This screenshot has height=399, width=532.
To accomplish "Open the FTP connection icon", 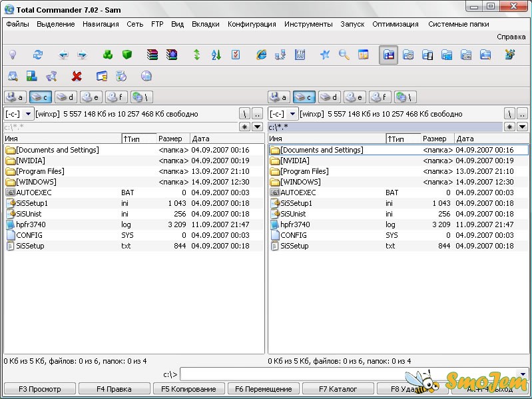I will pos(300,55).
